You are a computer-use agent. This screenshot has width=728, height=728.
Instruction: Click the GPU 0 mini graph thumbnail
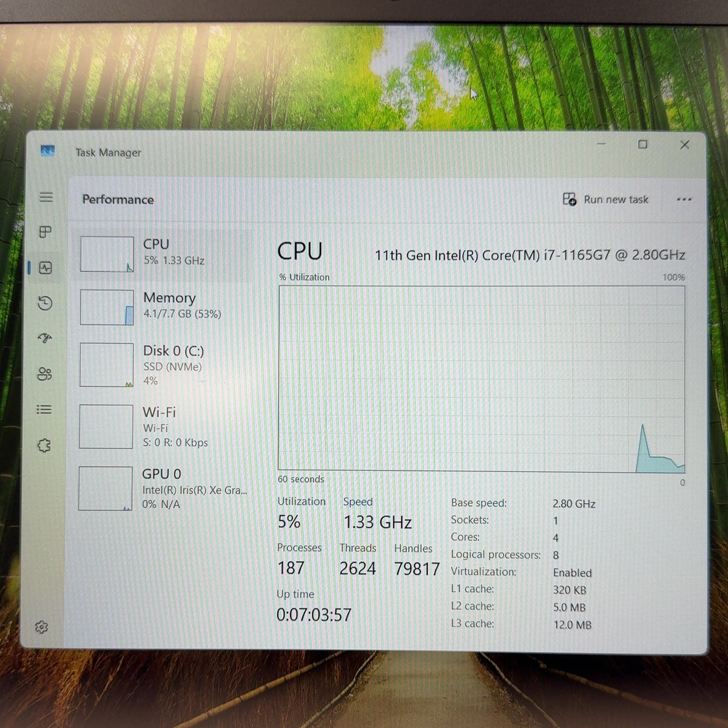tap(106, 488)
